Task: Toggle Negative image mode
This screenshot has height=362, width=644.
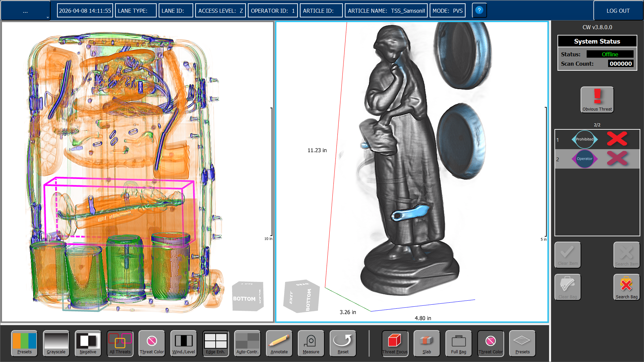Action: coord(88,343)
